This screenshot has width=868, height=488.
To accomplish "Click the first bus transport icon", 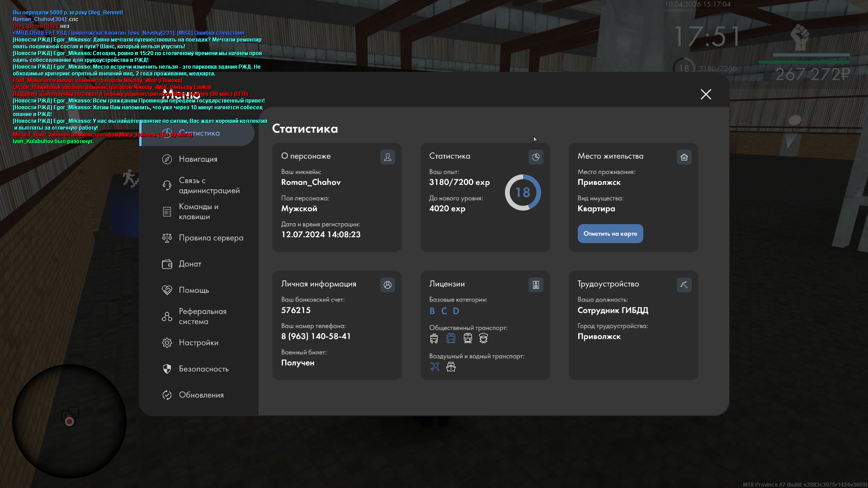I will 434,338.
